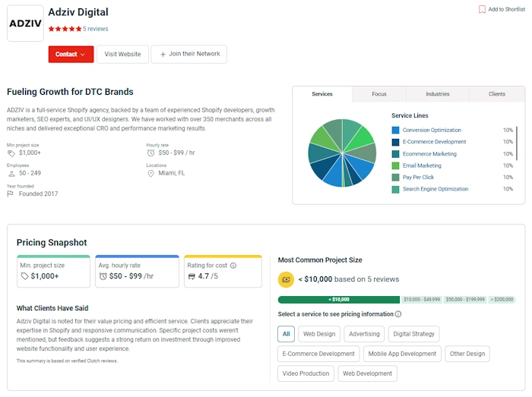Click the > $200,000 bar segment
The height and width of the screenshot is (397, 532).
(x=502, y=299)
